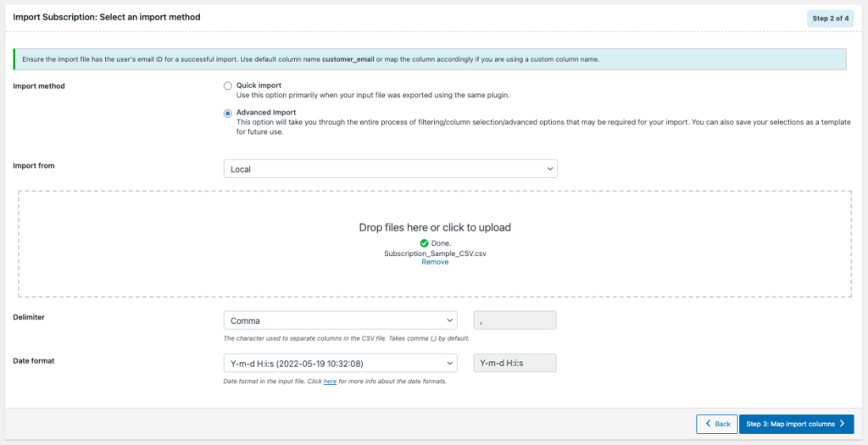Click the Step 2 of 4 indicator
The width and height of the screenshot is (868, 445).
[830, 18]
